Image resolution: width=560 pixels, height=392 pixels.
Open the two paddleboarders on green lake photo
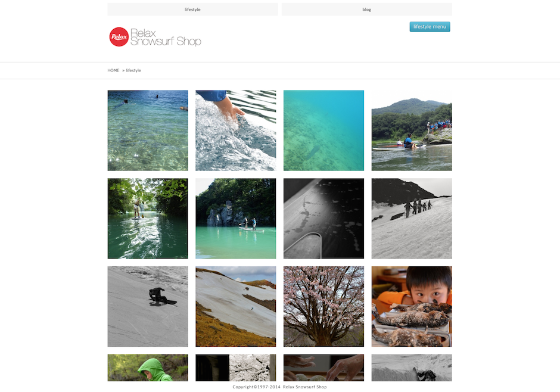(236, 219)
